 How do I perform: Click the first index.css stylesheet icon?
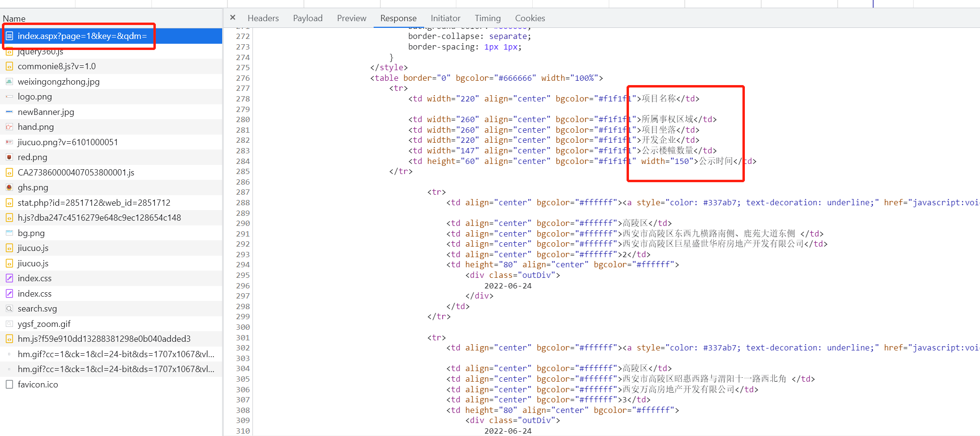tap(9, 278)
